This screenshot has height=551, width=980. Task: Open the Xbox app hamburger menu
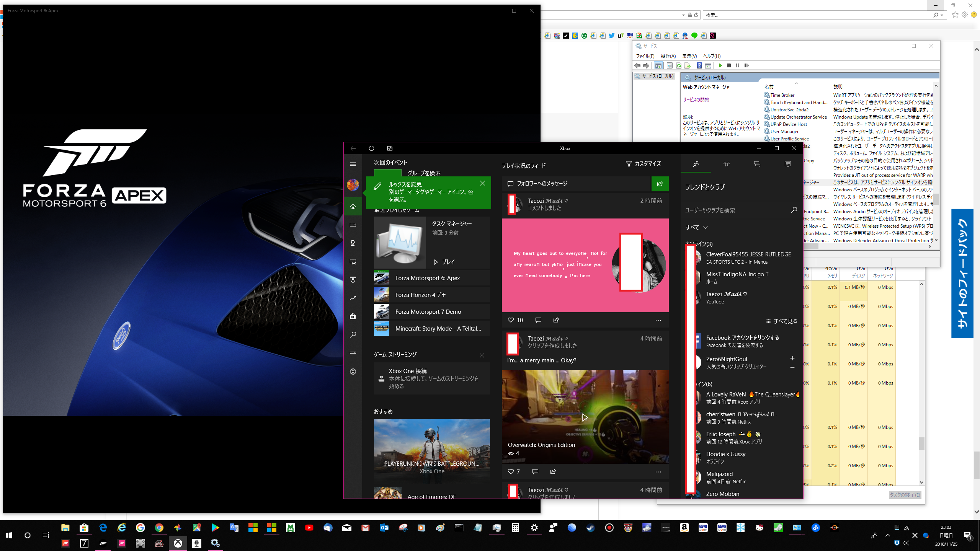tap(353, 164)
